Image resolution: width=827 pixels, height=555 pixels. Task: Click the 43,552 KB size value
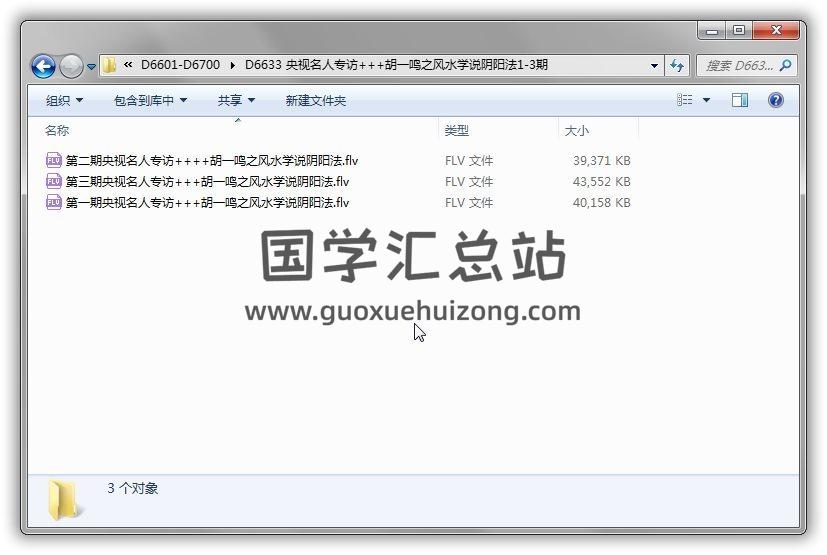(x=601, y=181)
